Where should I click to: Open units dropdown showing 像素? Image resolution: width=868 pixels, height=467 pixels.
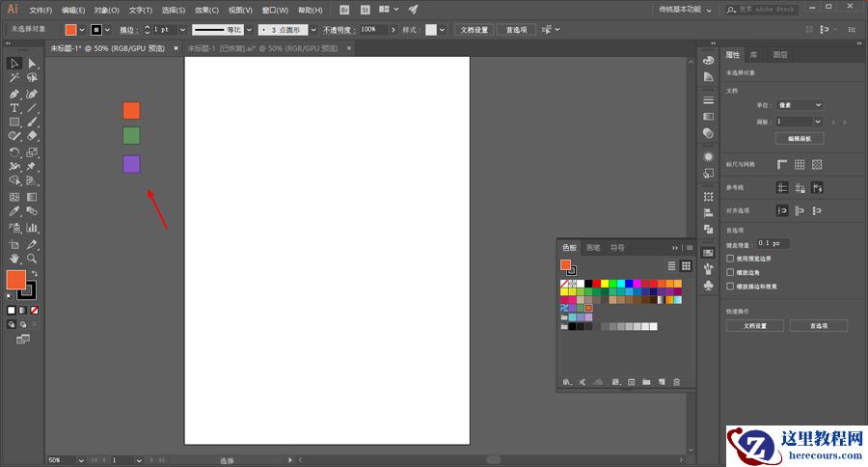pyautogui.click(x=800, y=105)
